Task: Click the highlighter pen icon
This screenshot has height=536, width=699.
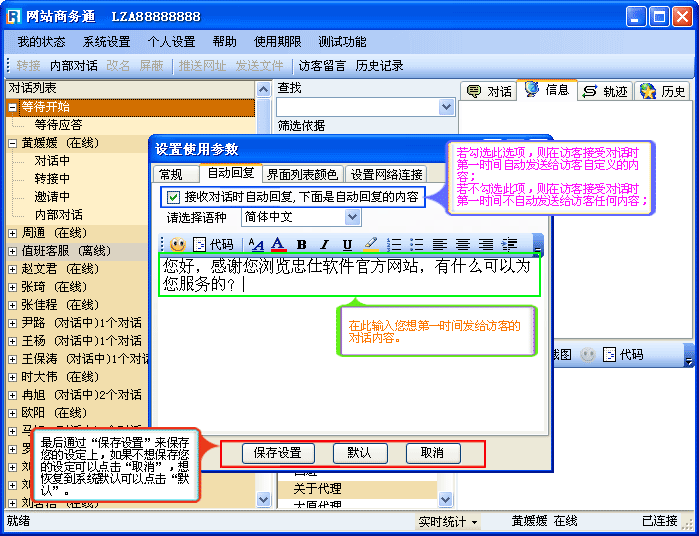Action: coord(370,244)
